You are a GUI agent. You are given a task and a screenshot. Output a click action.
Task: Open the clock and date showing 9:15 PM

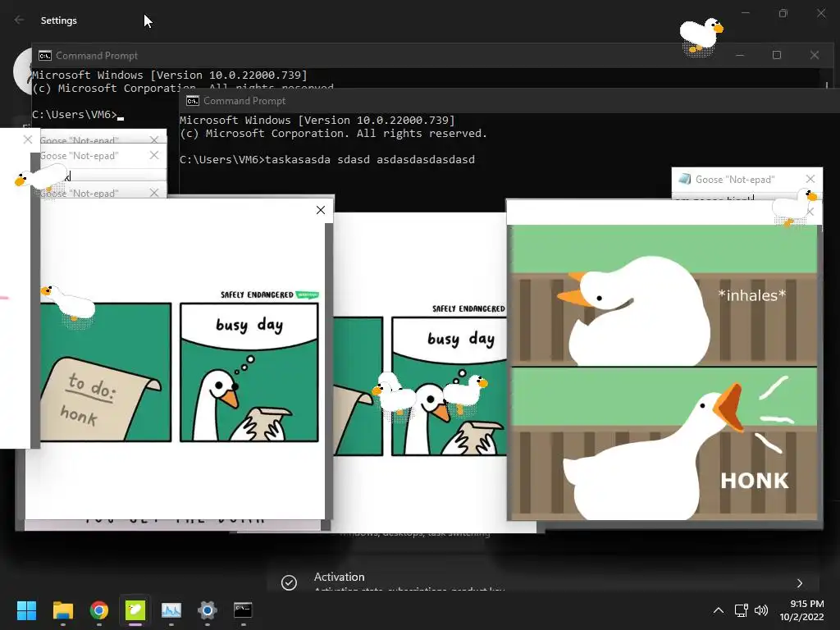tap(801, 610)
